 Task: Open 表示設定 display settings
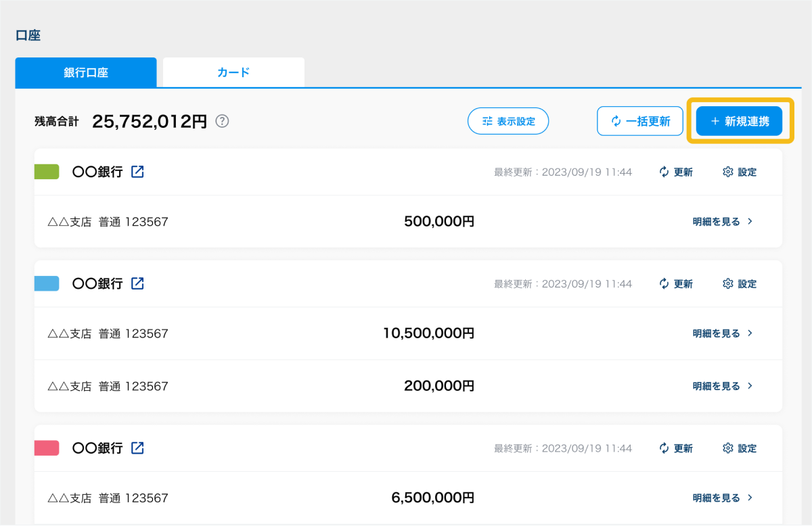pyautogui.click(x=508, y=122)
